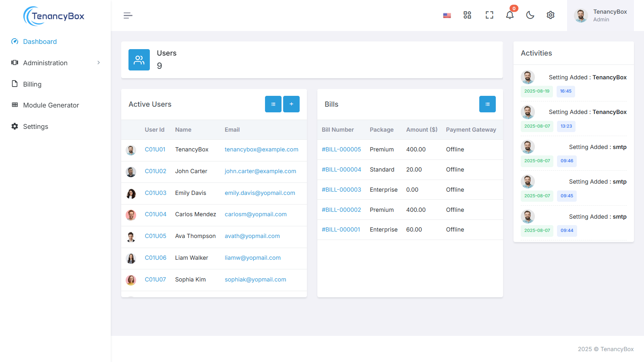Click the blue Users card icon
The height and width of the screenshot is (362, 644).
tap(139, 60)
